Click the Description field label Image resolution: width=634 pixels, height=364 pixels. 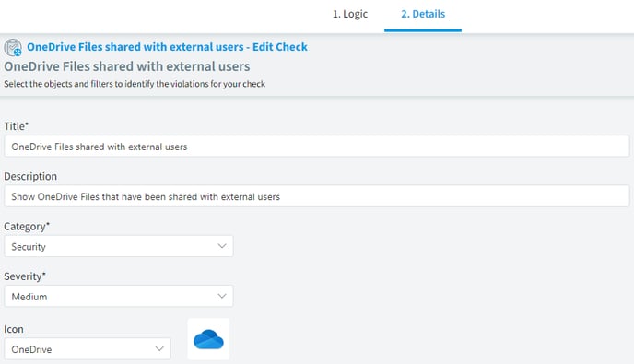click(30, 176)
